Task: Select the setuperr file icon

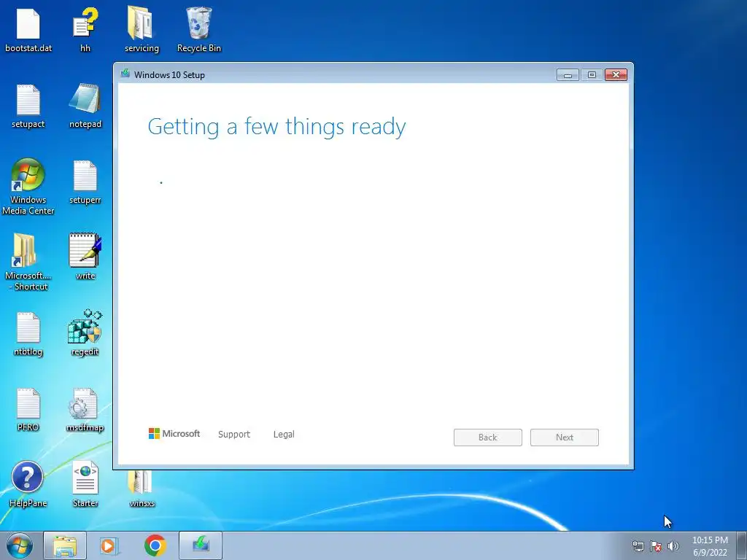Action: [x=85, y=182]
